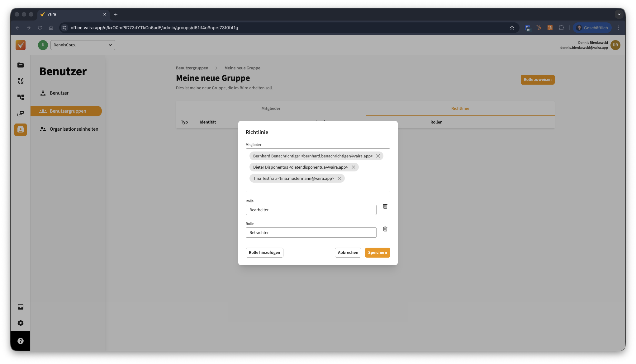Viewport: 636px width, 364px height.
Task: Remove Bernhard Benachrichtiger from members
Action: click(378, 156)
